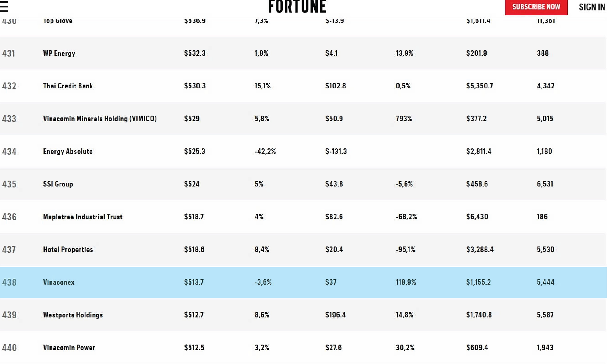The width and height of the screenshot is (607, 364).
Task: Click Westports Holdings profit value $196.4
Action: coord(335,315)
